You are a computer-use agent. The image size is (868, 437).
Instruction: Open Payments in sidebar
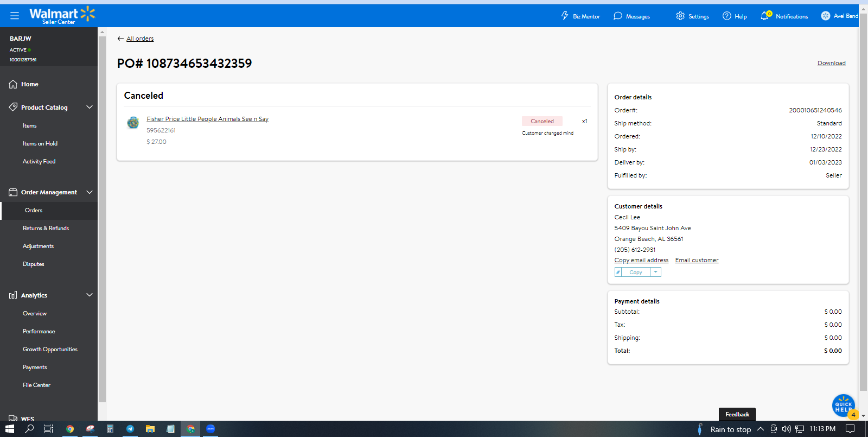(35, 367)
